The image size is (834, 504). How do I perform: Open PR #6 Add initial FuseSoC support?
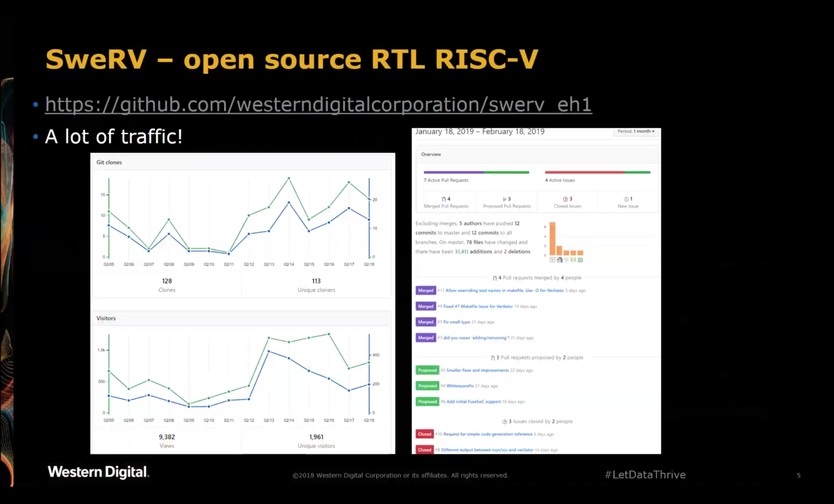coord(473,402)
